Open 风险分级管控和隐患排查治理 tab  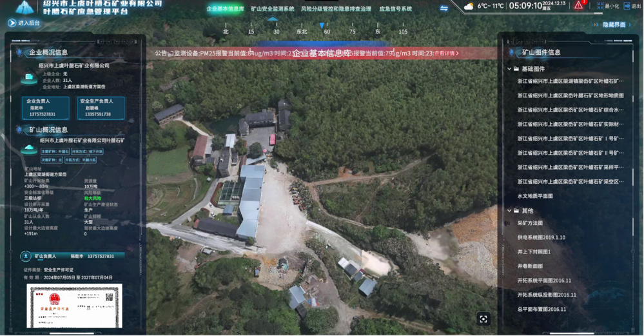point(336,9)
